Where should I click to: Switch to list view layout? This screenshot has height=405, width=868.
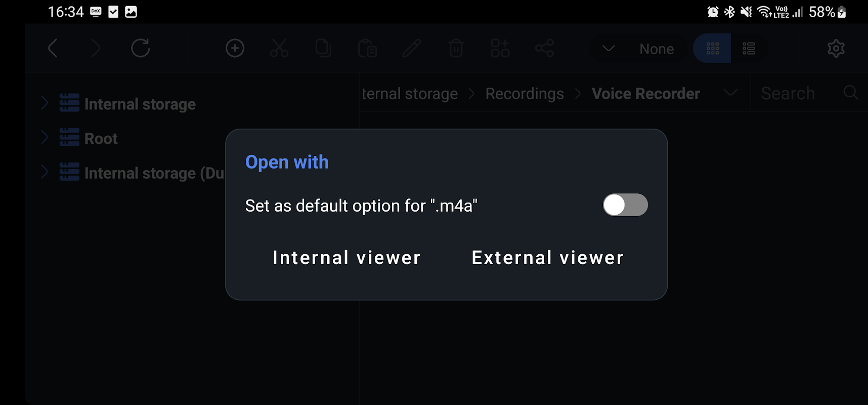point(749,49)
